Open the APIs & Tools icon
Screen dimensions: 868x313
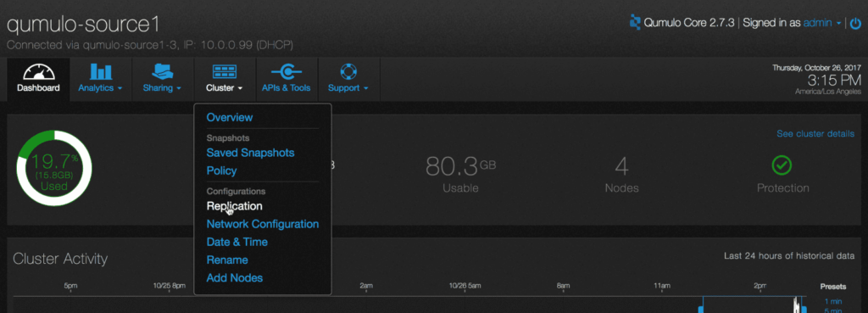point(287,72)
